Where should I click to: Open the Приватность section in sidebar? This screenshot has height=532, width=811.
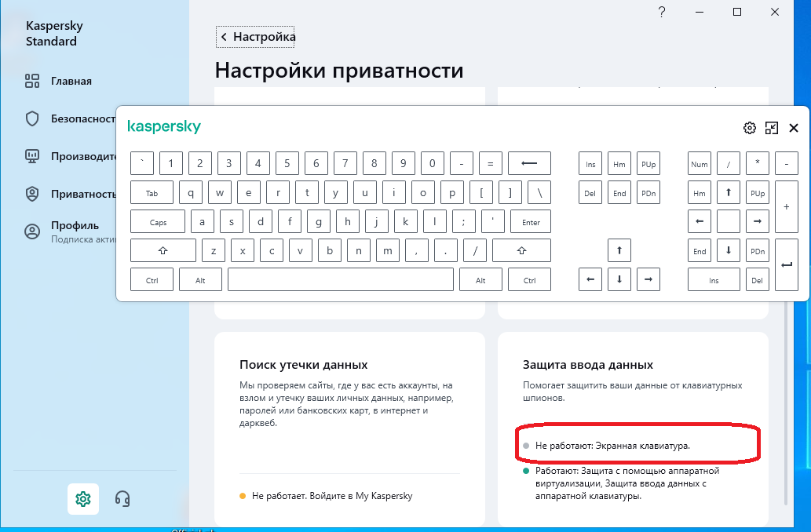pos(83,194)
